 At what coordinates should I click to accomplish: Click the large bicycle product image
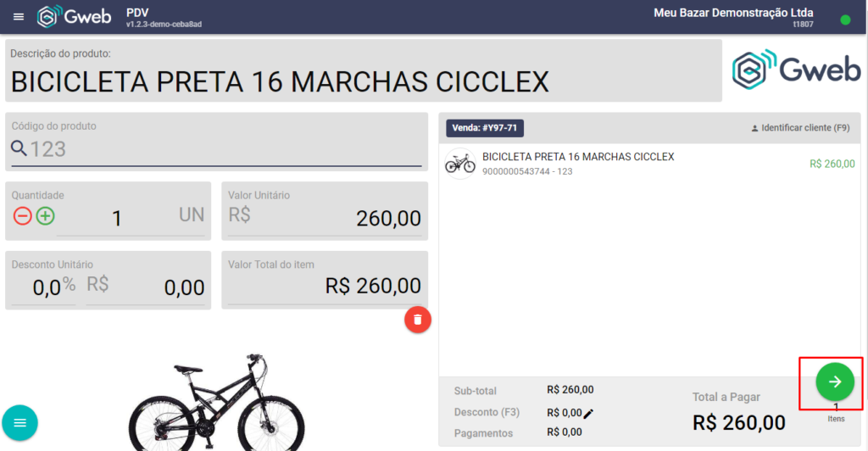[x=216, y=402]
